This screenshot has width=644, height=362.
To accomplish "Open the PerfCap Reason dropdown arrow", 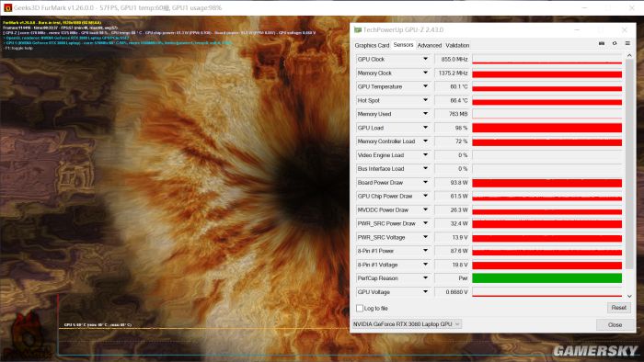I will [x=425, y=278].
